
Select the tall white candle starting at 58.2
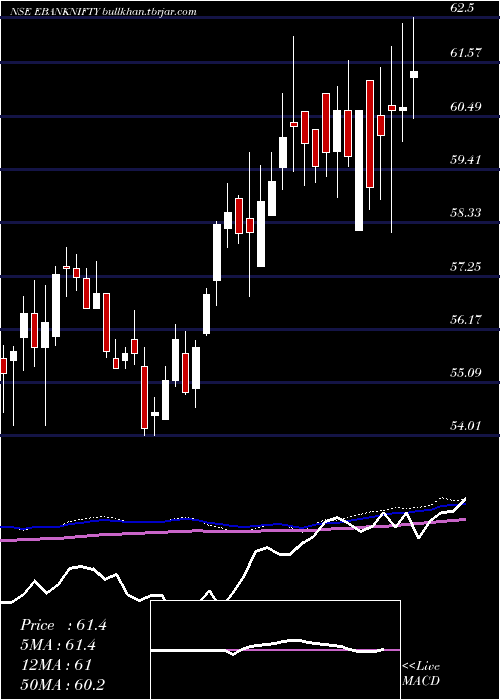pos(359,170)
